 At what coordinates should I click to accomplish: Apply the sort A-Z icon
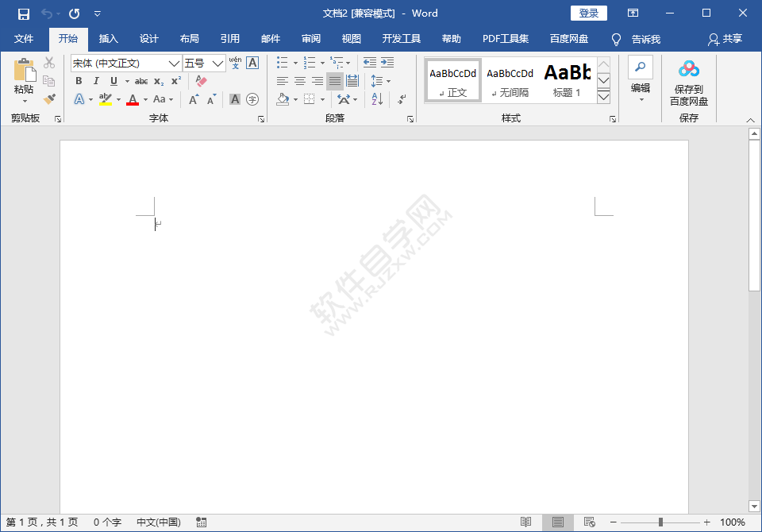click(377, 98)
